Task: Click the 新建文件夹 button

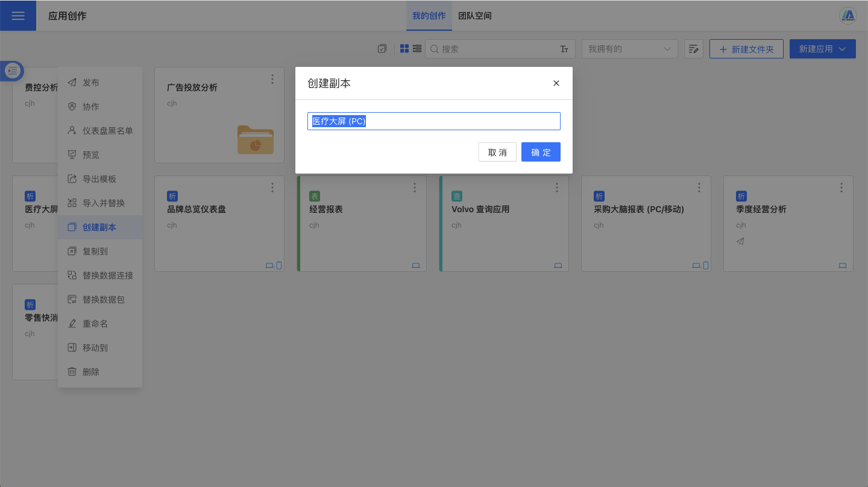Action: (x=746, y=49)
